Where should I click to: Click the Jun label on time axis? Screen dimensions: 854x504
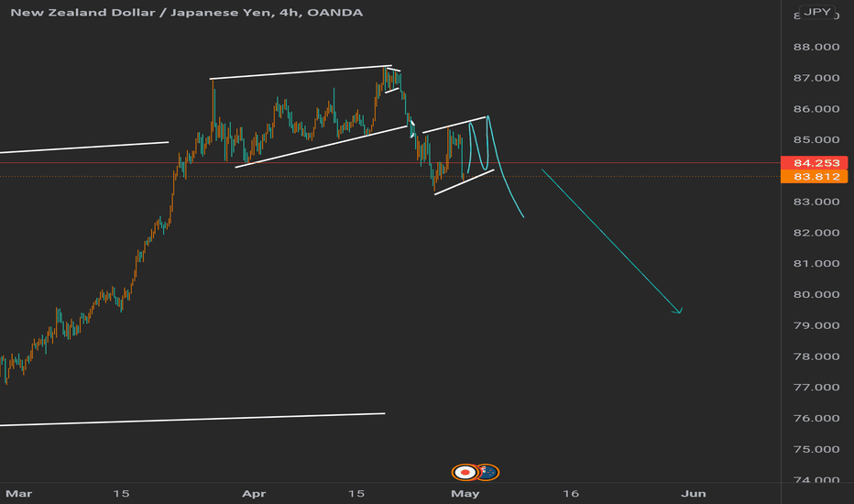694,494
